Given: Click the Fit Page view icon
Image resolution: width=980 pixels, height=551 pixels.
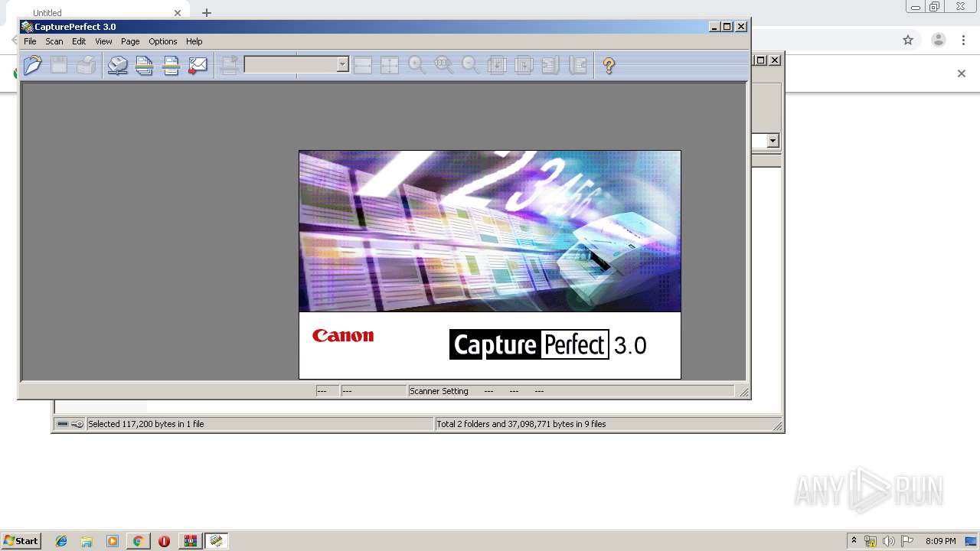Looking at the screenshot, I should coord(390,66).
